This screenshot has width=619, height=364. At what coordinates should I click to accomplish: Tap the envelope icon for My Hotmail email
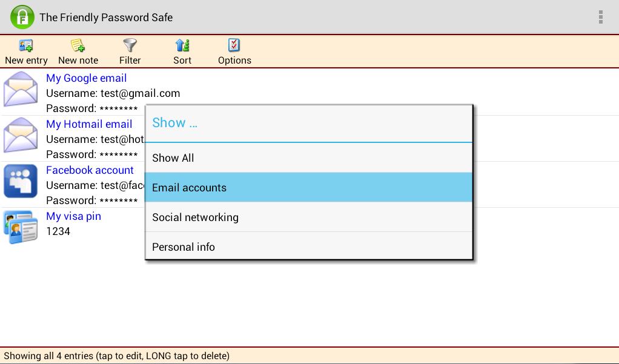(x=21, y=135)
